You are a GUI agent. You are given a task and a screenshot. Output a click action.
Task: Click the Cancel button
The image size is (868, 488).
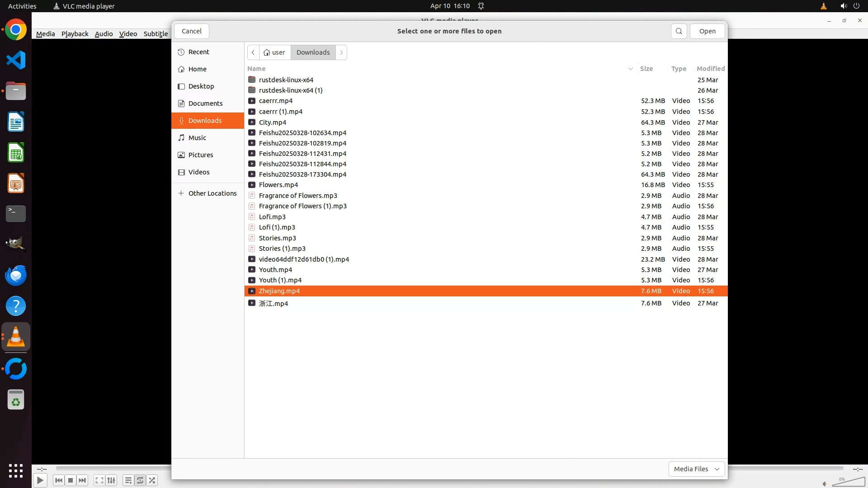click(x=191, y=31)
